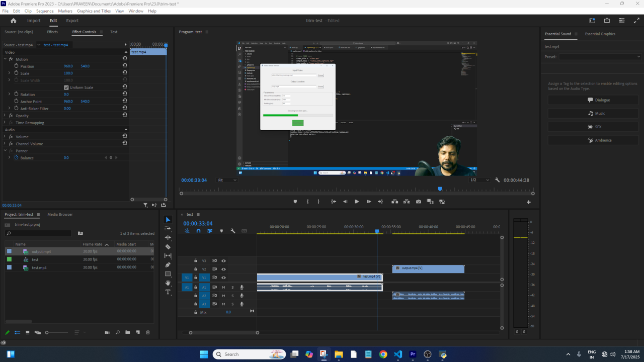The height and width of the screenshot is (362, 644).
Task: Click the Home icon in top bar
Action: click(x=14, y=21)
